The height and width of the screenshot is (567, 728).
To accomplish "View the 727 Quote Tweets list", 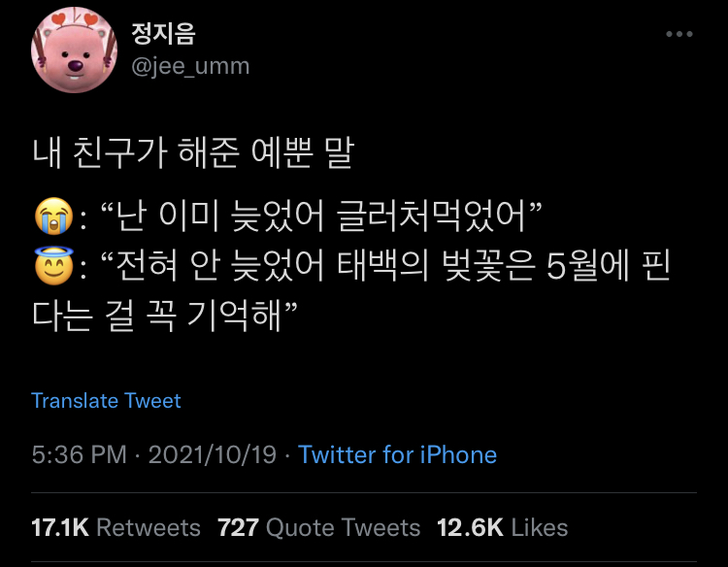I will click(x=319, y=528).
